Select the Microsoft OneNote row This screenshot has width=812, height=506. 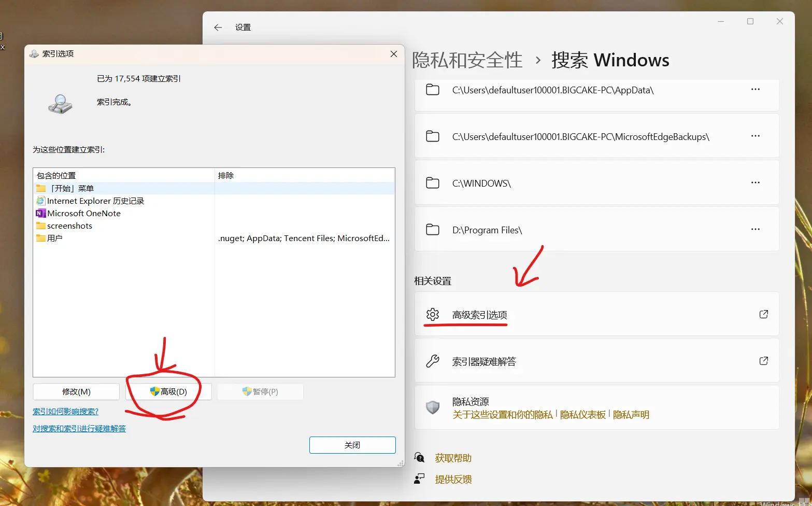click(214, 213)
